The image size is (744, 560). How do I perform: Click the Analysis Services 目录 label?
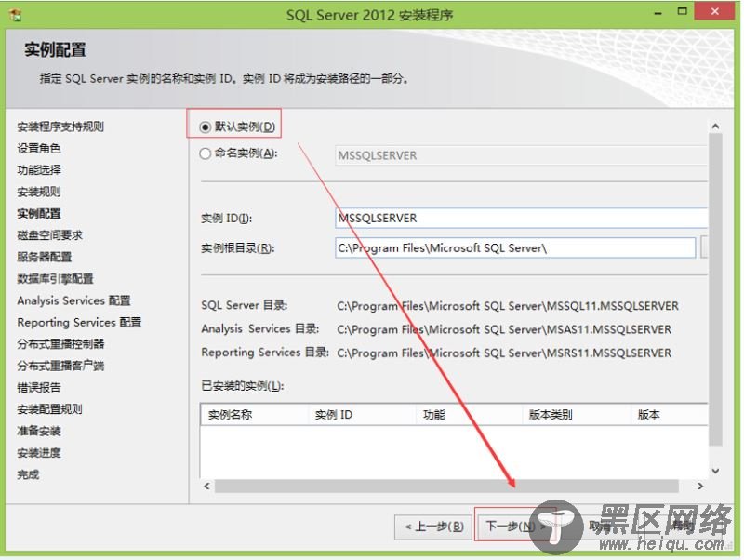pos(260,328)
